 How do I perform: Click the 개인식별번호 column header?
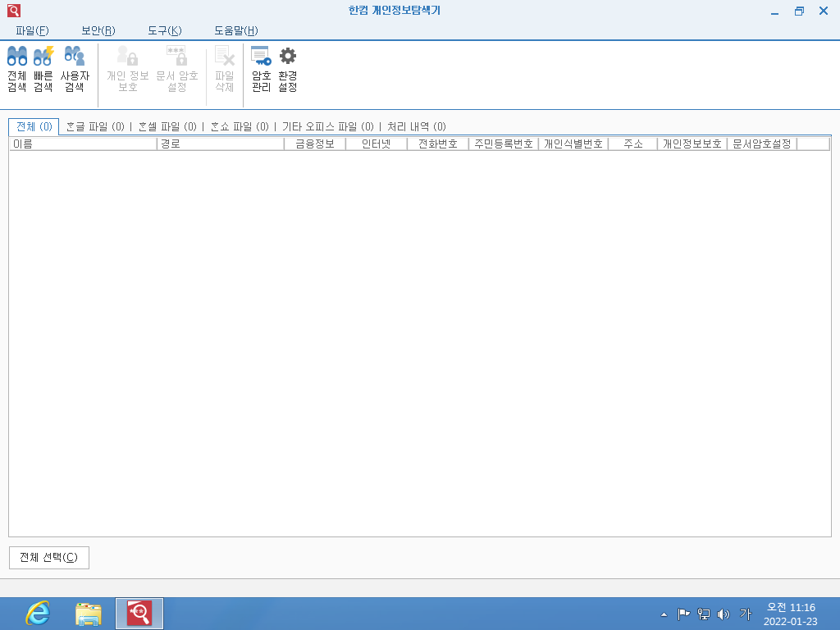point(573,144)
